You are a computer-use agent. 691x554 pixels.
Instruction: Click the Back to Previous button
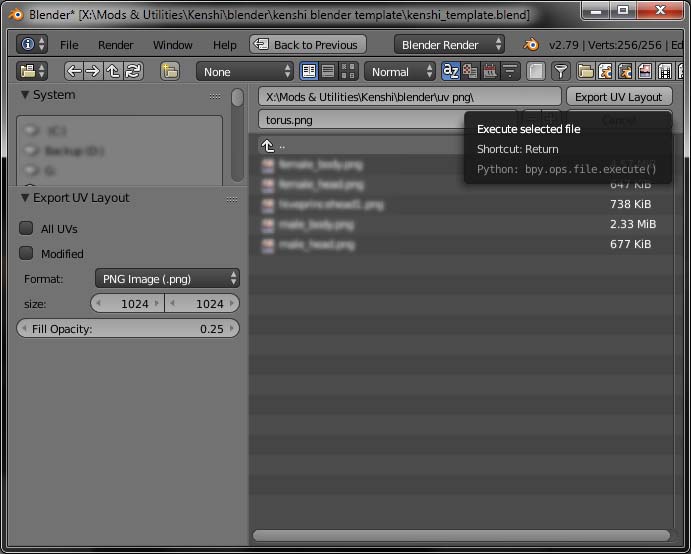(x=308, y=44)
